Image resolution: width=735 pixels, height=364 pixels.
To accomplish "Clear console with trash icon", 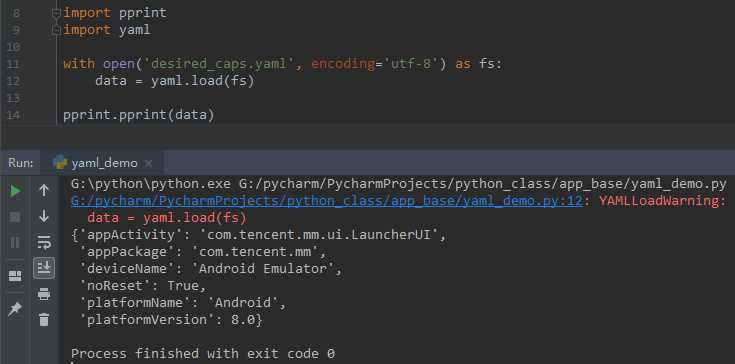I will coord(44,319).
